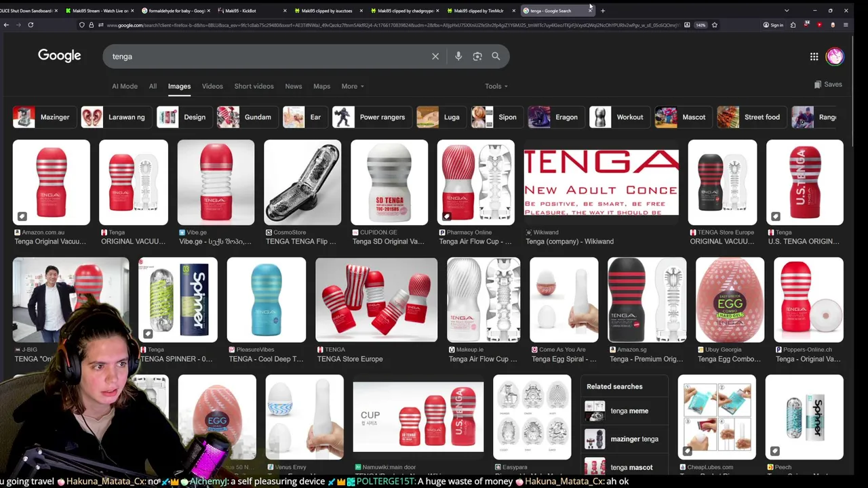
Task: Open Google Lens image search
Action: tap(477, 56)
